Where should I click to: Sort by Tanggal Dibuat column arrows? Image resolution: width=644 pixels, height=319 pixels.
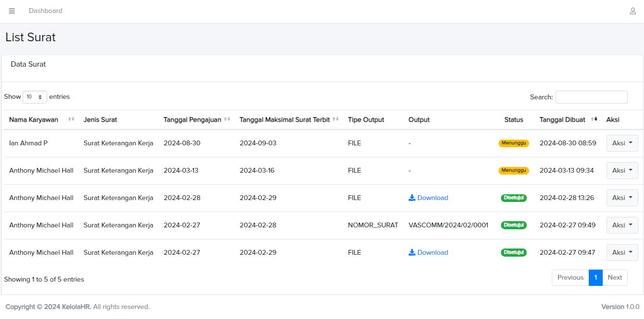pos(594,119)
